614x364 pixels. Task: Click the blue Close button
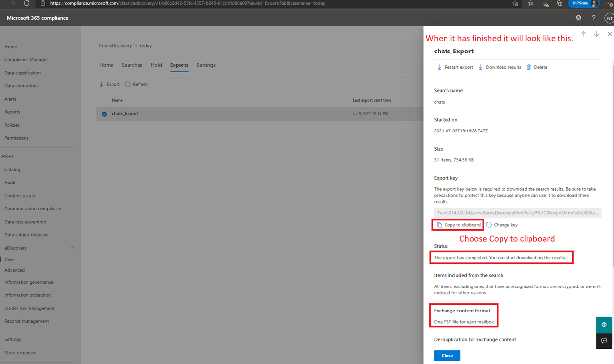(447, 355)
